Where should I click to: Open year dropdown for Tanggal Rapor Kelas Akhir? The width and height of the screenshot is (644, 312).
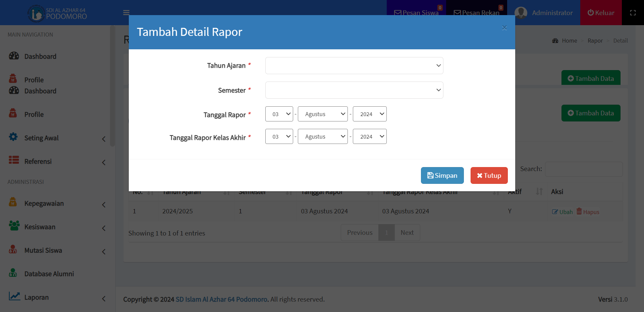369,137
